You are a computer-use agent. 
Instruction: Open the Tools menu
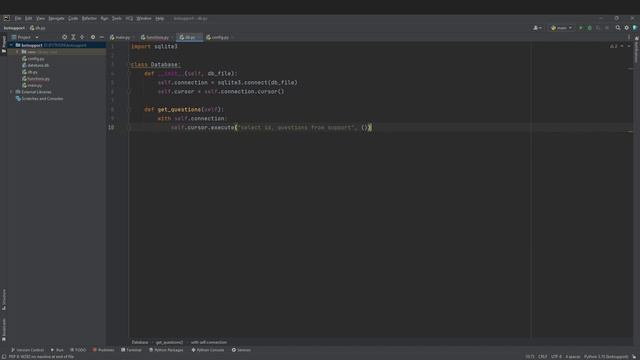pyautogui.click(x=117, y=18)
